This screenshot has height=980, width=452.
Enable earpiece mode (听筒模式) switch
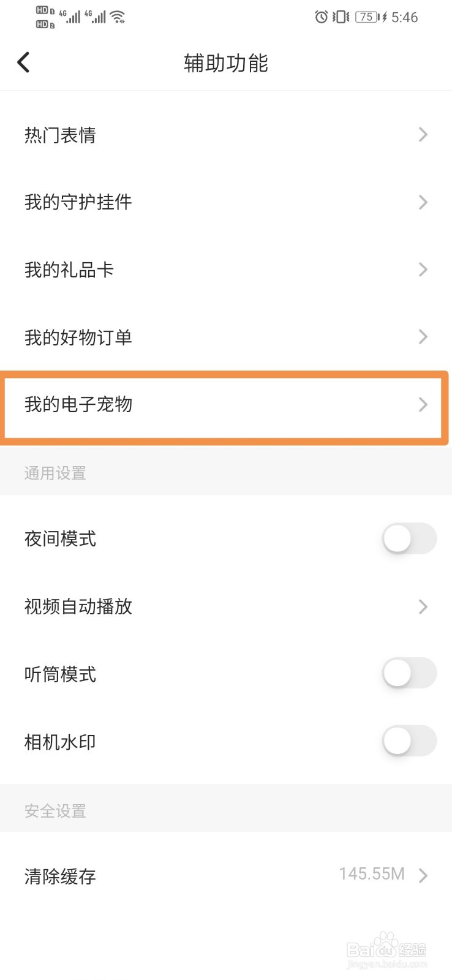(409, 674)
